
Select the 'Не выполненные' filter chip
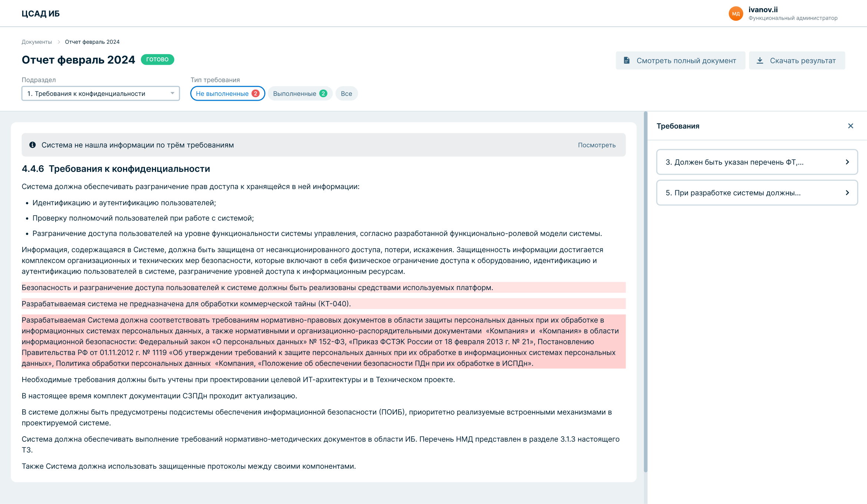pyautogui.click(x=227, y=93)
